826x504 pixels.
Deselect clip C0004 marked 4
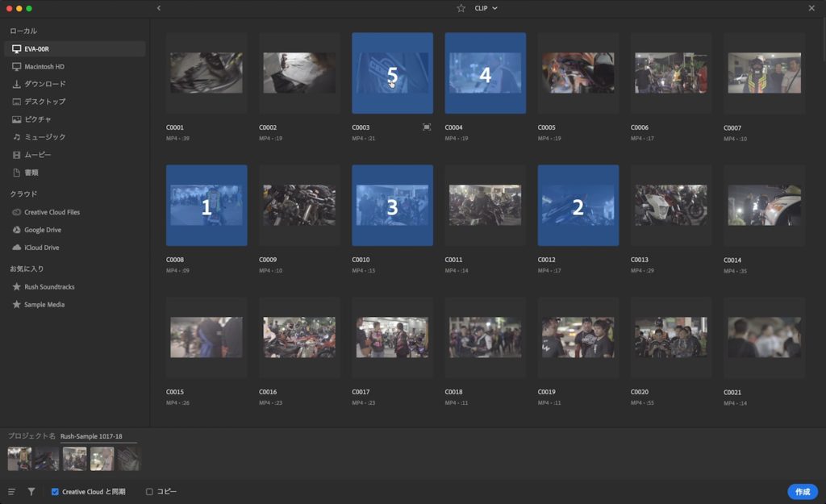pos(485,73)
